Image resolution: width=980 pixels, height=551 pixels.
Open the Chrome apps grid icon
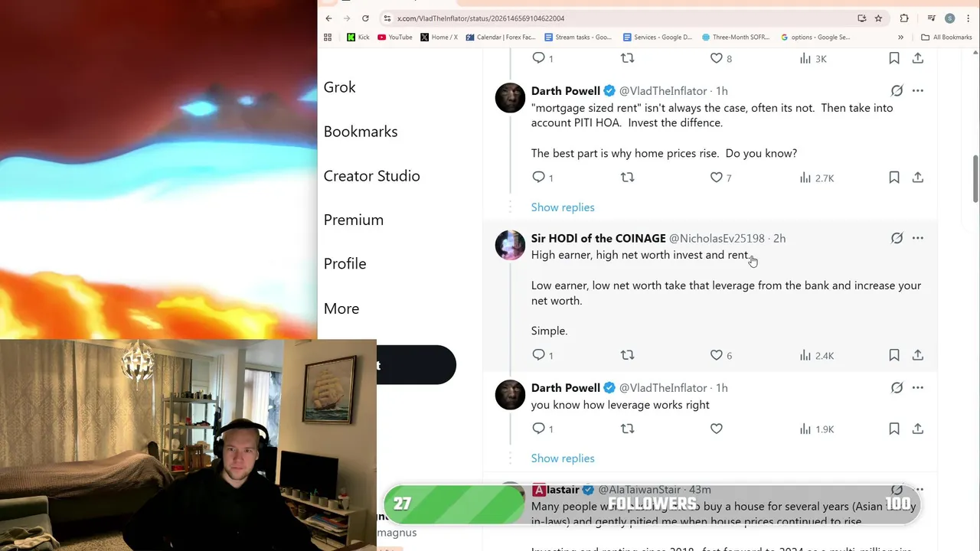click(328, 37)
